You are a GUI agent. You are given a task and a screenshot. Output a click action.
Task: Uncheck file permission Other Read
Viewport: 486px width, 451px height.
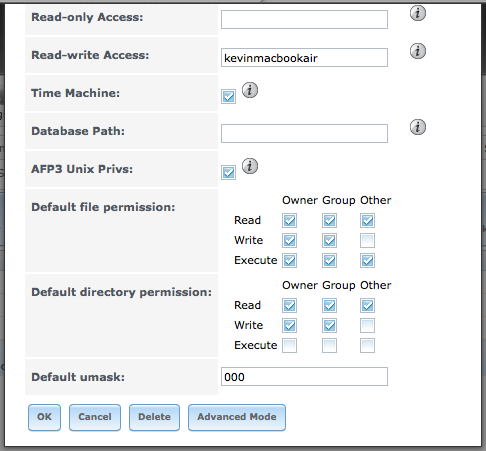[x=367, y=220]
